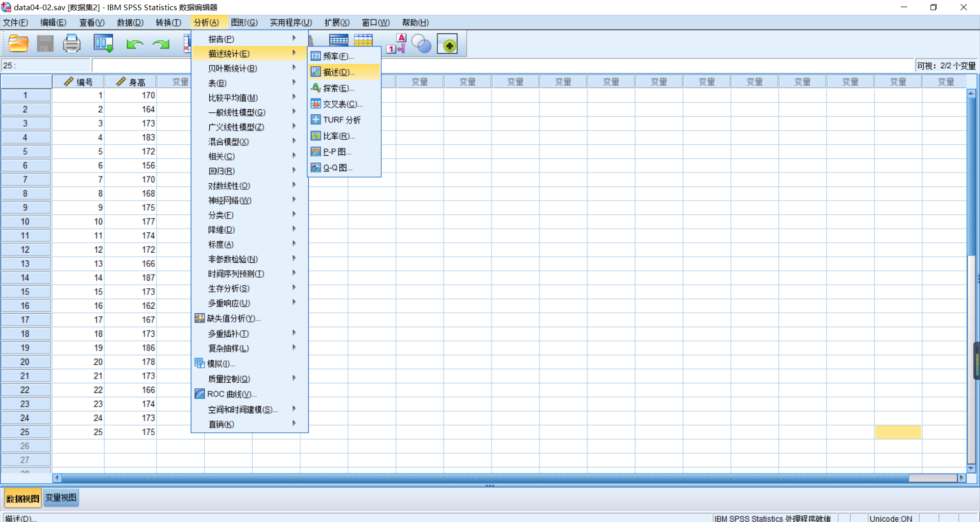Click the open data file folder icon
This screenshot has width=980, height=522.
[18, 44]
